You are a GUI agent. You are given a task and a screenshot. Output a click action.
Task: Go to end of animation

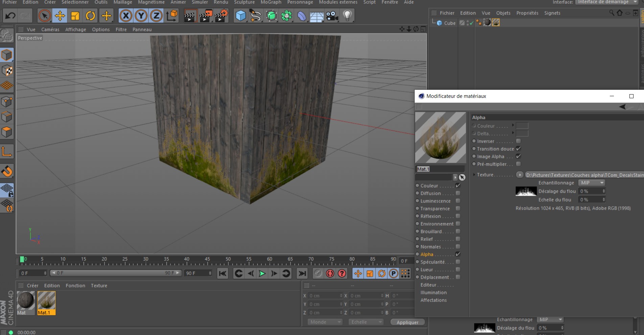[302, 273]
